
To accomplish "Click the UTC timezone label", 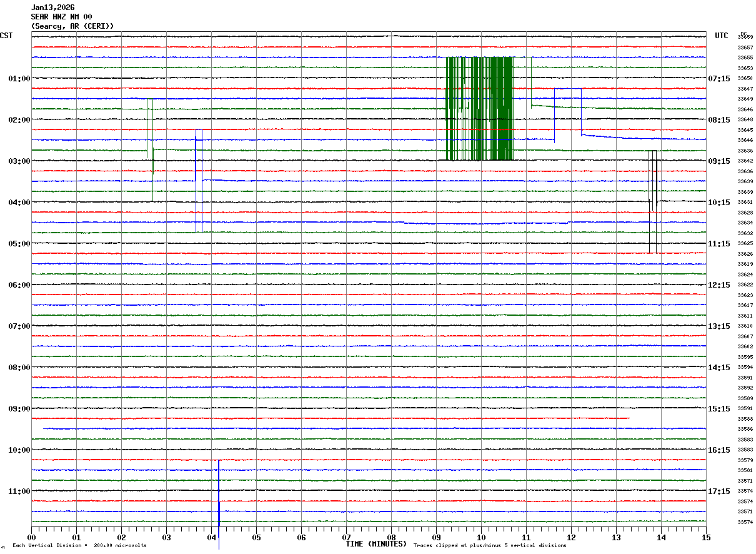I will point(722,36).
